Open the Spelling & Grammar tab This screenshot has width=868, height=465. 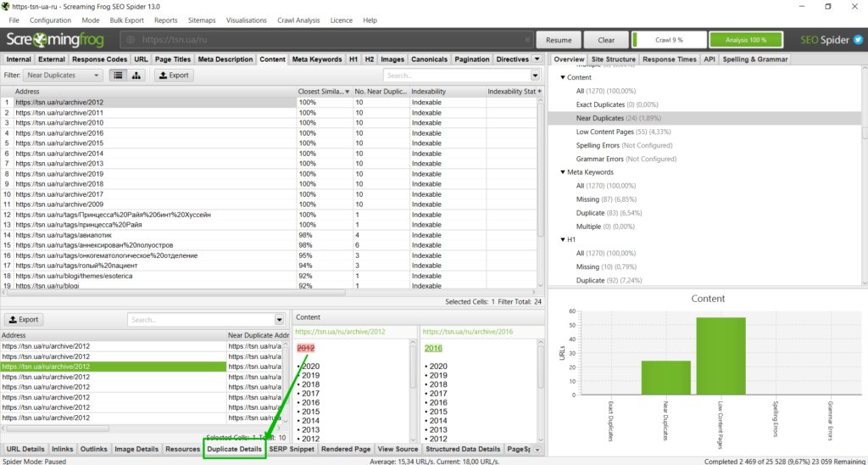[x=755, y=59]
